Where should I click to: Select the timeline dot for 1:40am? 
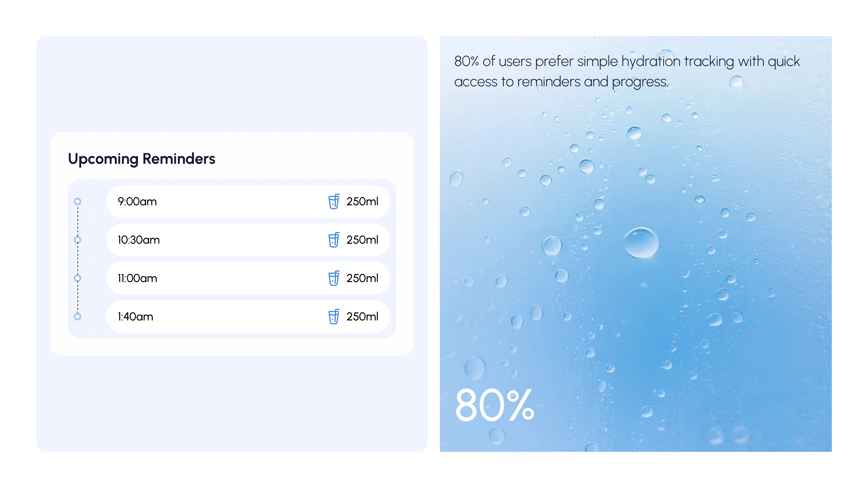point(78,317)
